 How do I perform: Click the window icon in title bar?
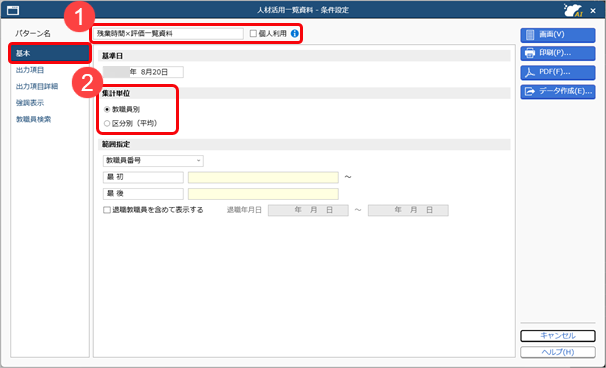(x=13, y=10)
